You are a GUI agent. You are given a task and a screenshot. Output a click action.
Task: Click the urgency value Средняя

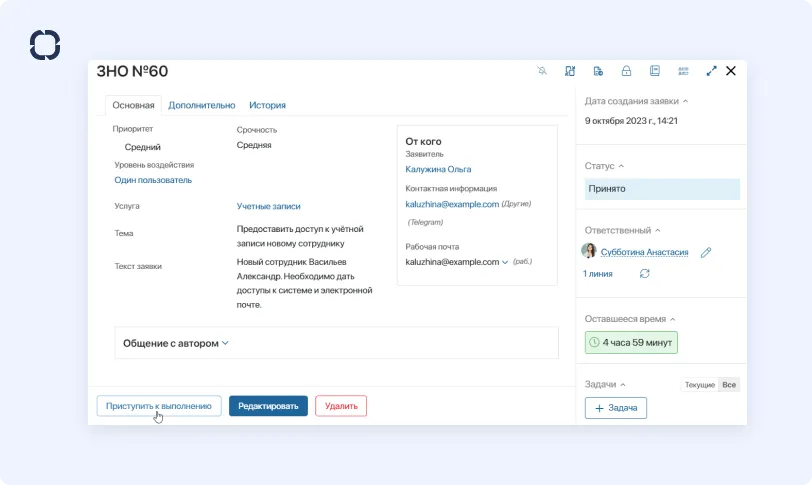[x=254, y=145]
